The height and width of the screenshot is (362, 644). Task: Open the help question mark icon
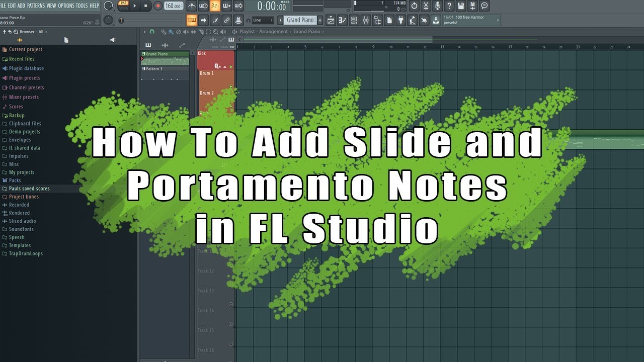pos(449,6)
